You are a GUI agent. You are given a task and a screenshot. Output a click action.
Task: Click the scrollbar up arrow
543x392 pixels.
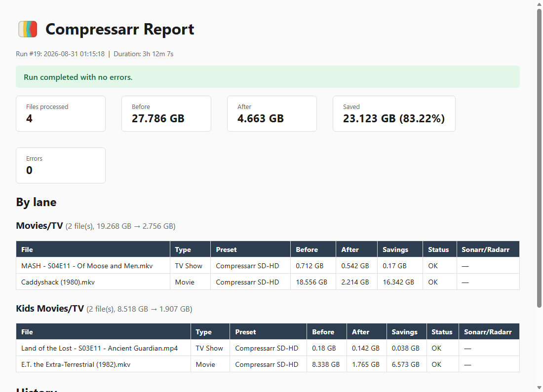[539, 3]
